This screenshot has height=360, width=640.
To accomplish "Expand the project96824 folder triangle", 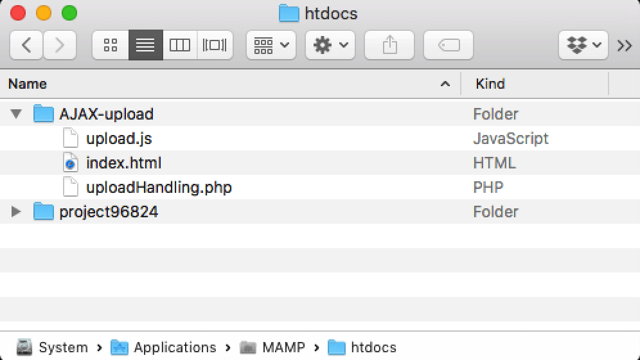I will [x=16, y=211].
